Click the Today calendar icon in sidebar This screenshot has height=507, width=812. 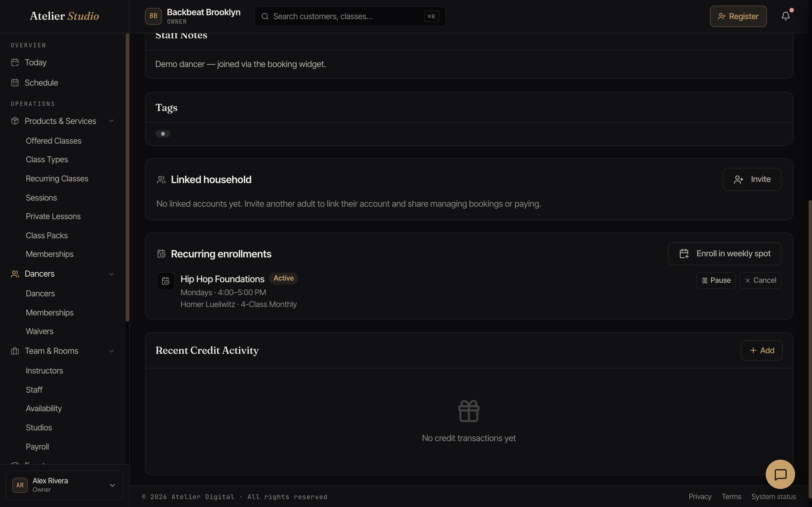15,62
